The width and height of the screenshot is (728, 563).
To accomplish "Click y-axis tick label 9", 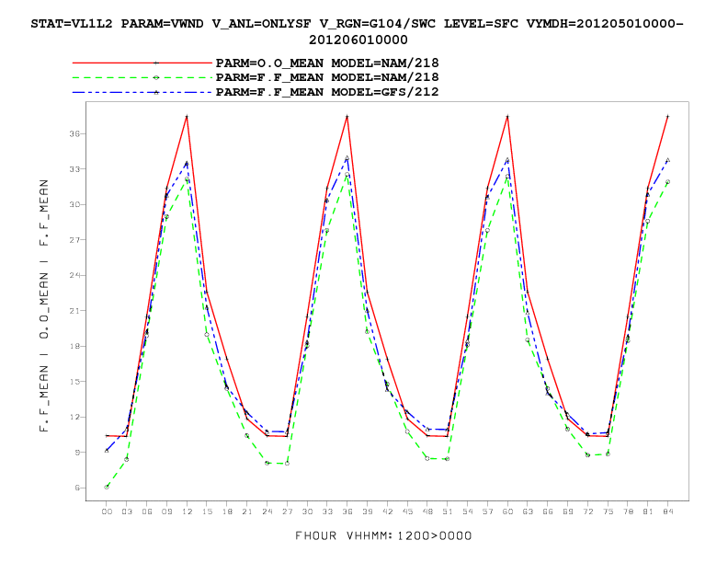I will [77, 453].
